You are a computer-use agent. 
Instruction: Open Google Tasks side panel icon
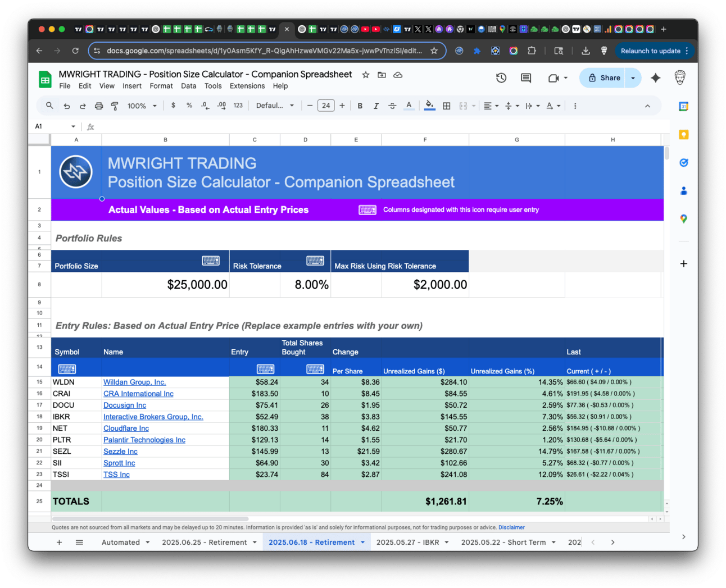tap(683, 162)
